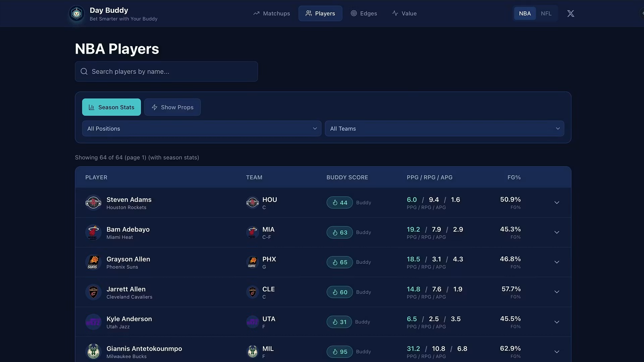Click Milwaukee Bucks logo beside Giannis
Image resolution: width=644 pixels, height=362 pixels.
[93, 352]
